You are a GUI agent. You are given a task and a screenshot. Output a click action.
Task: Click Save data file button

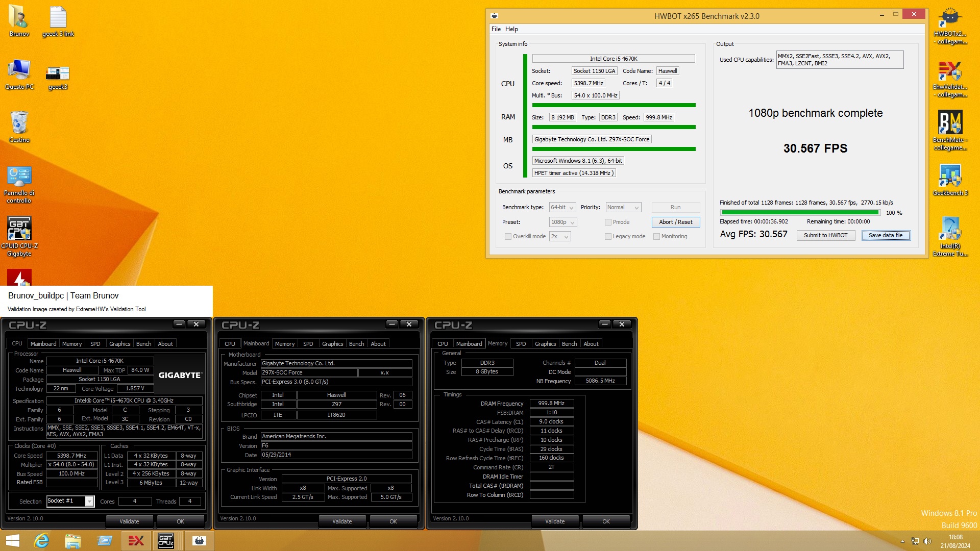click(886, 235)
